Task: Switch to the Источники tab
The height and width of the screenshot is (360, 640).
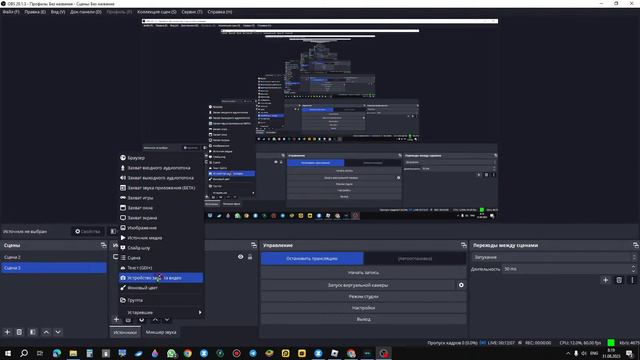Action: [125, 332]
